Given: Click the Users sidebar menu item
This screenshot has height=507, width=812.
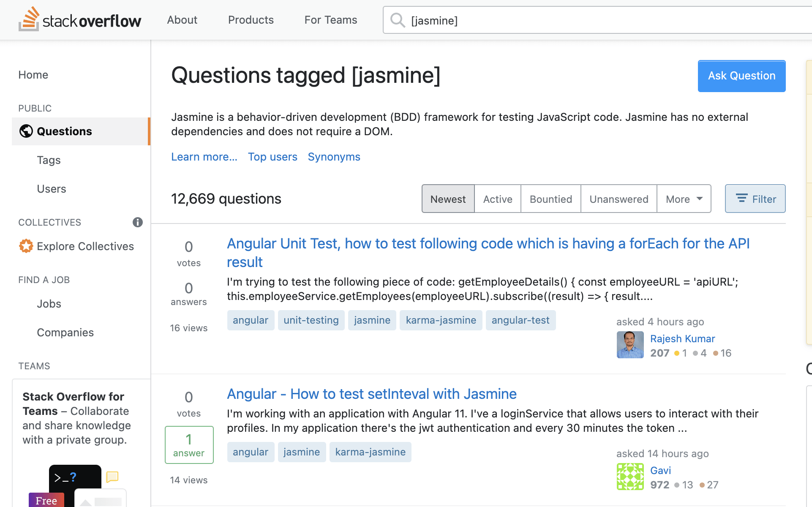Looking at the screenshot, I should (x=52, y=189).
